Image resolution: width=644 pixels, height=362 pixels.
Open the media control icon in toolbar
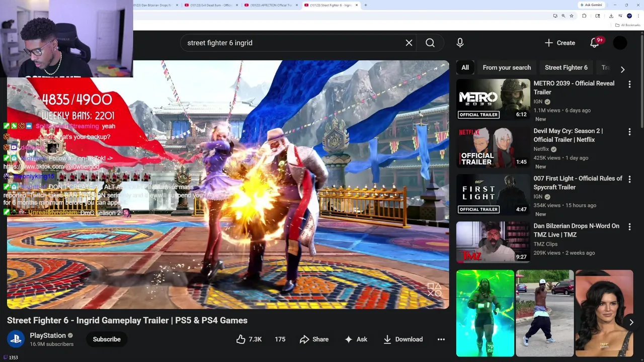[620, 16]
